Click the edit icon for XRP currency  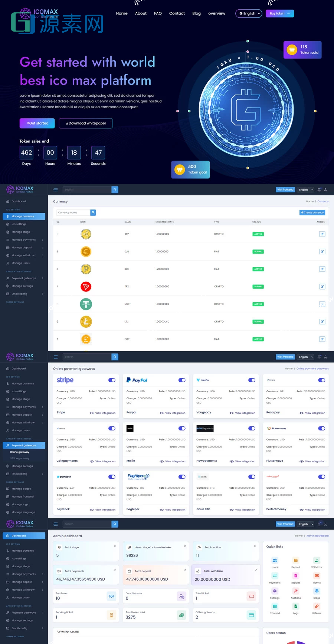(322, 234)
